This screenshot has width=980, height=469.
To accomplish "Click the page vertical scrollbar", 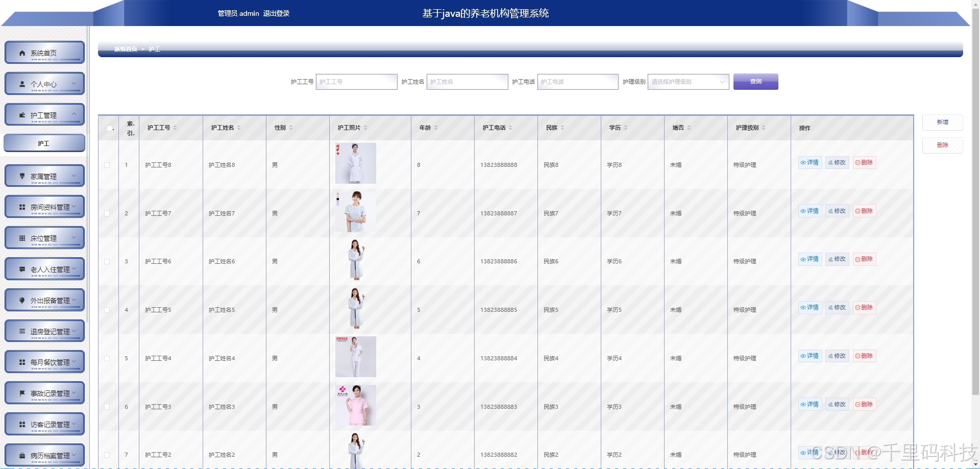I will click(975, 202).
